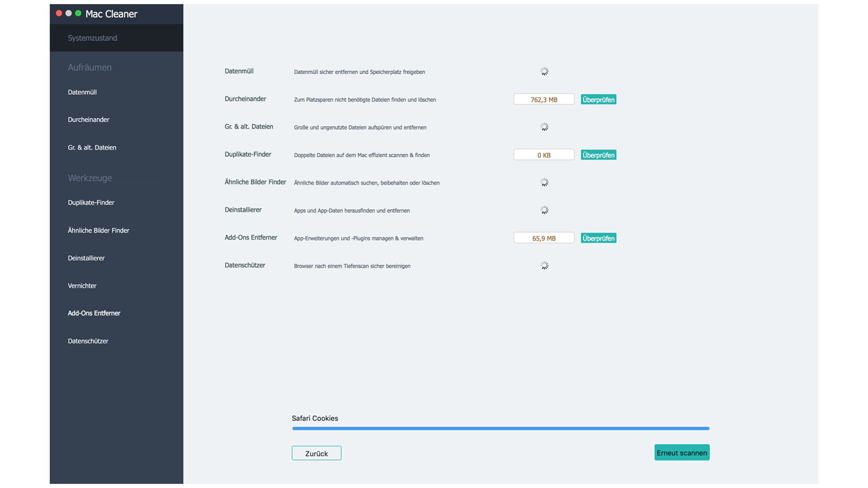Image resolution: width=868 pixels, height=488 pixels.
Task: Select Datenmüll in the sidebar
Action: click(x=82, y=92)
